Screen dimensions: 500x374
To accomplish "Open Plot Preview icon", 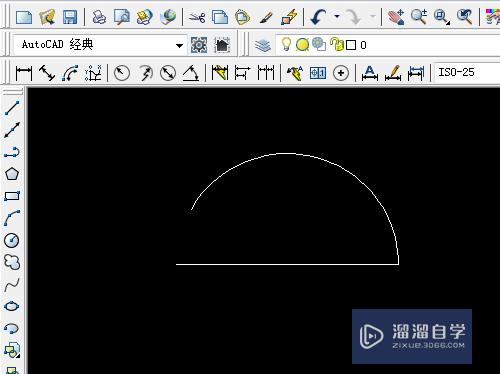I will point(121,17).
